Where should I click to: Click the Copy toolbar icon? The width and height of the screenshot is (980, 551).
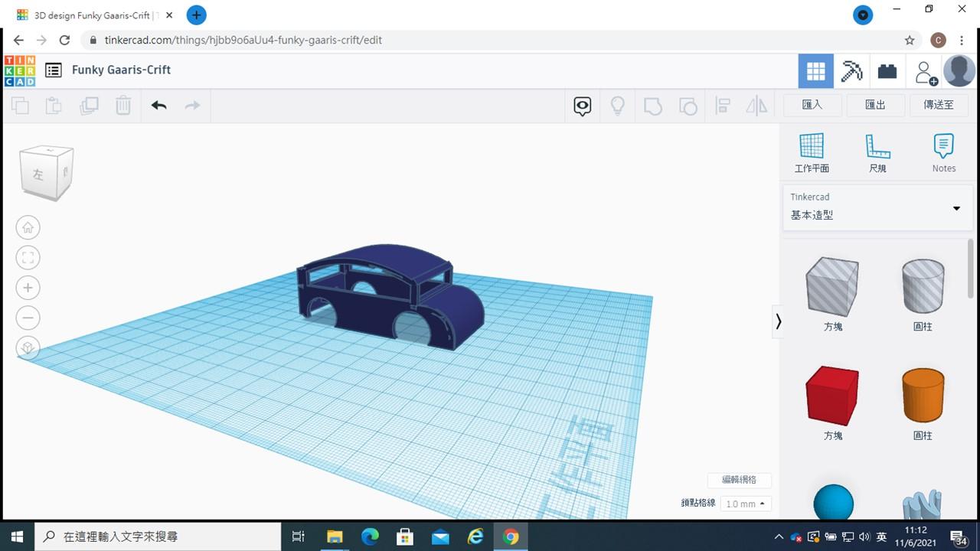click(x=21, y=106)
